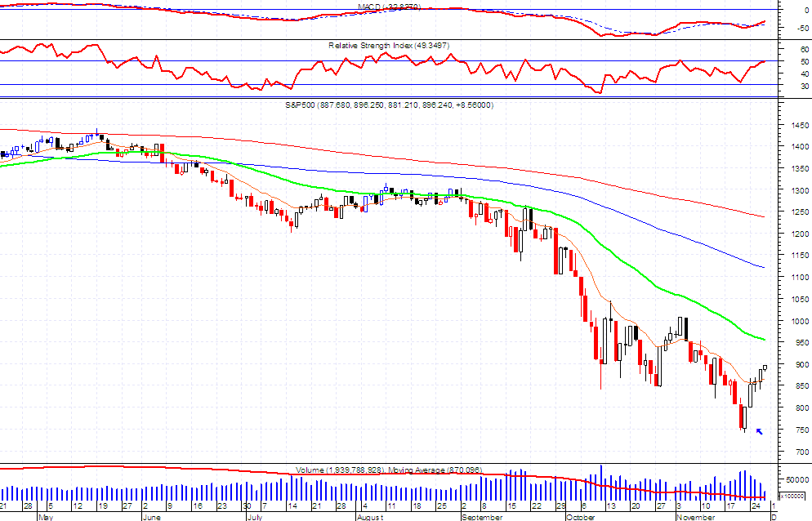Image resolution: width=812 pixels, height=521 pixels.
Task: Click the 1000 price axis label
Action: coord(800,321)
